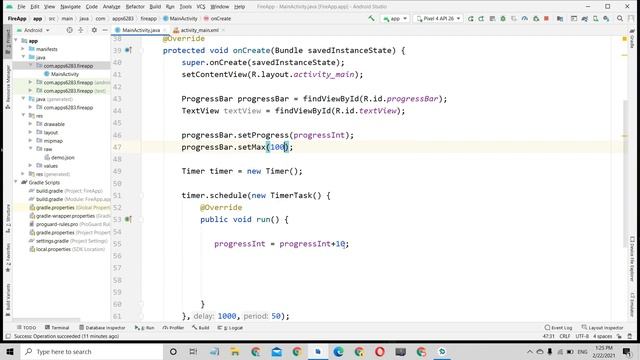Expand the values folder

click(x=31, y=165)
